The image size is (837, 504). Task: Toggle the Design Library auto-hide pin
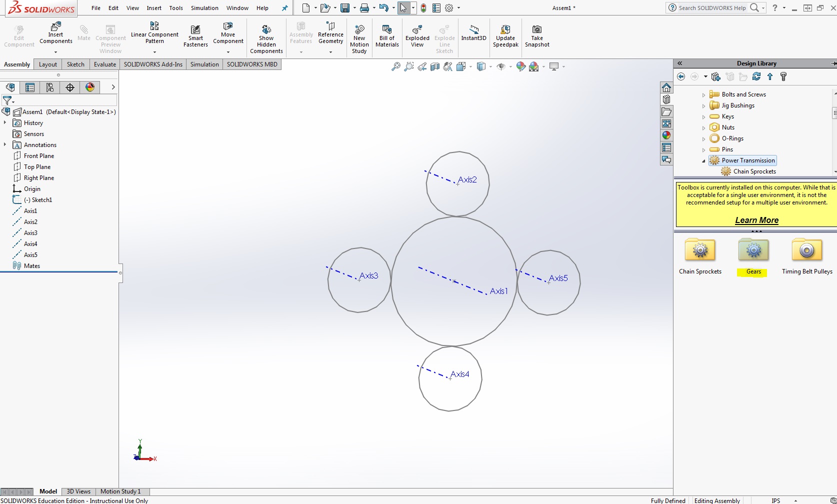coord(833,63)
